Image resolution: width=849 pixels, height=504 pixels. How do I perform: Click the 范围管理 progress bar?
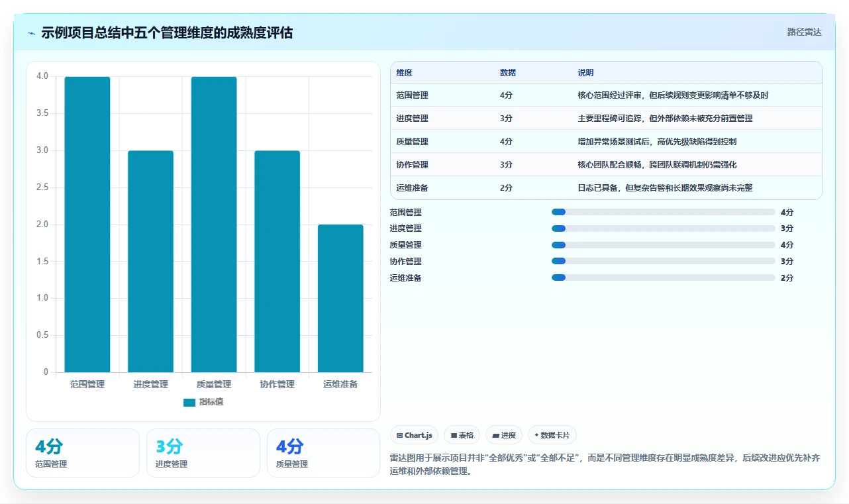(663, 212)
